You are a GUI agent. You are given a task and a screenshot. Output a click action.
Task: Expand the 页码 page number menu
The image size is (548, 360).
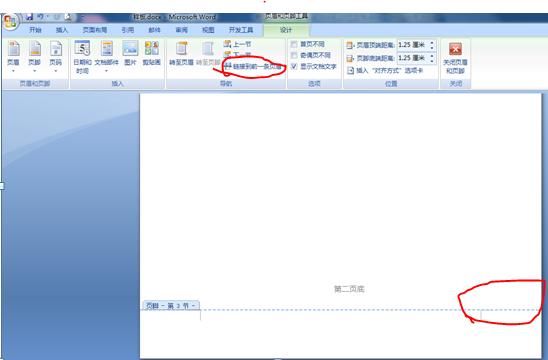point(56,57)
